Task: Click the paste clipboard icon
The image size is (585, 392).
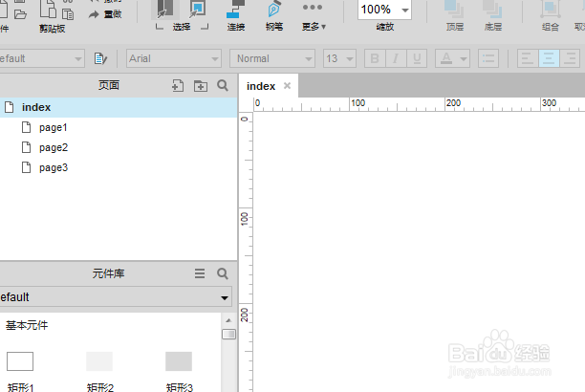Action: point(48,9)
